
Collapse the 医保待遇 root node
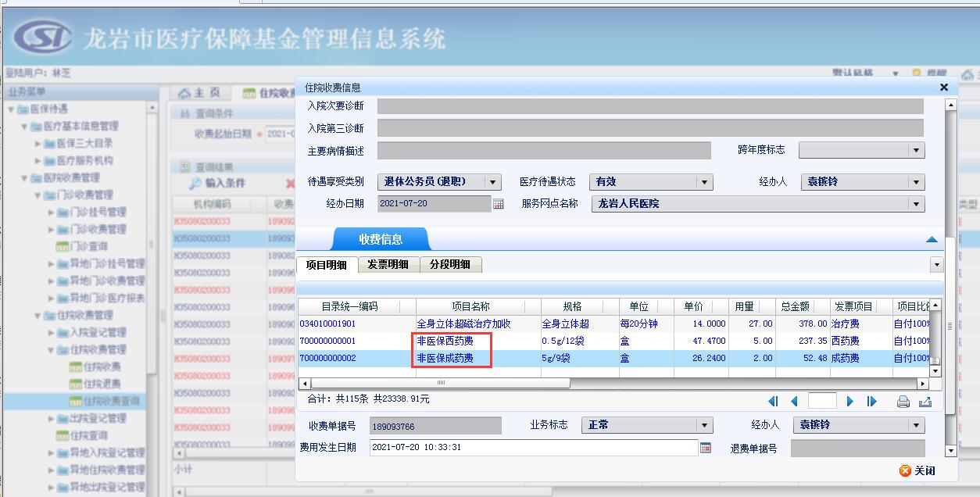(x=11, y=109)
